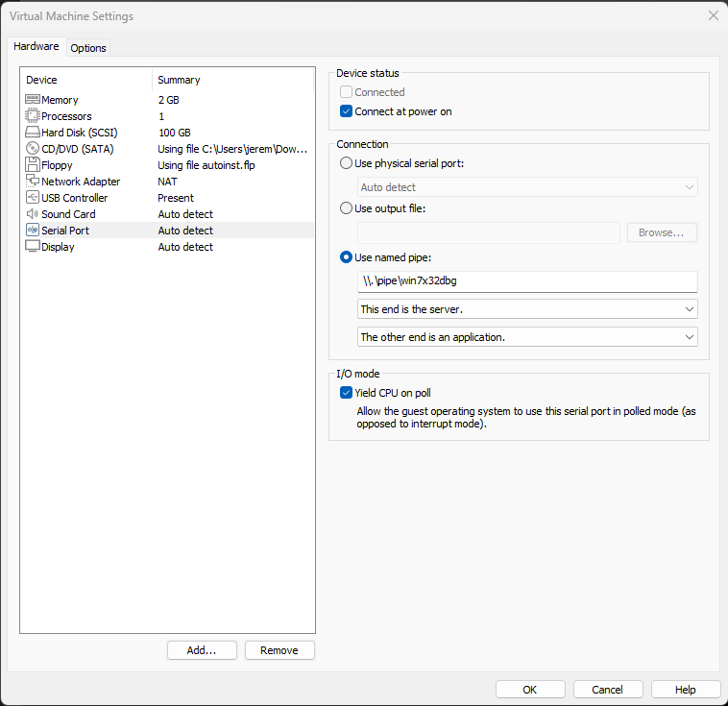
Task: Select Use named pipe radio button
Action: point(346,257)
